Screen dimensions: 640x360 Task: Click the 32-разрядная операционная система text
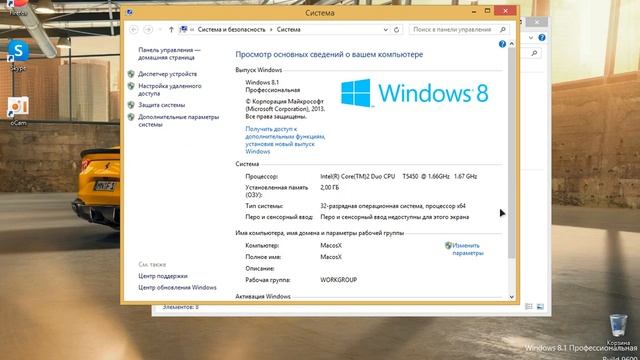(393, 206)
